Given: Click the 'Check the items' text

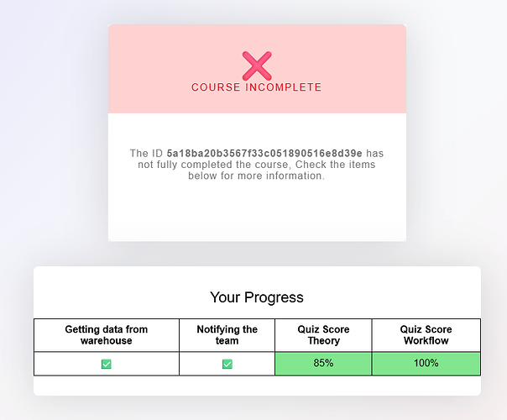Looking at the screenshot, I should (335, 165).
